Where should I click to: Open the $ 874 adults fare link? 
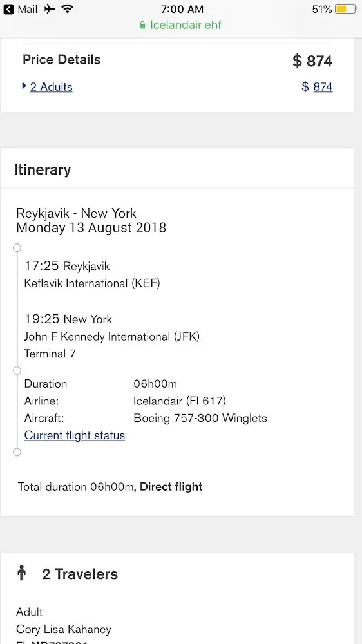click(317, 87)
